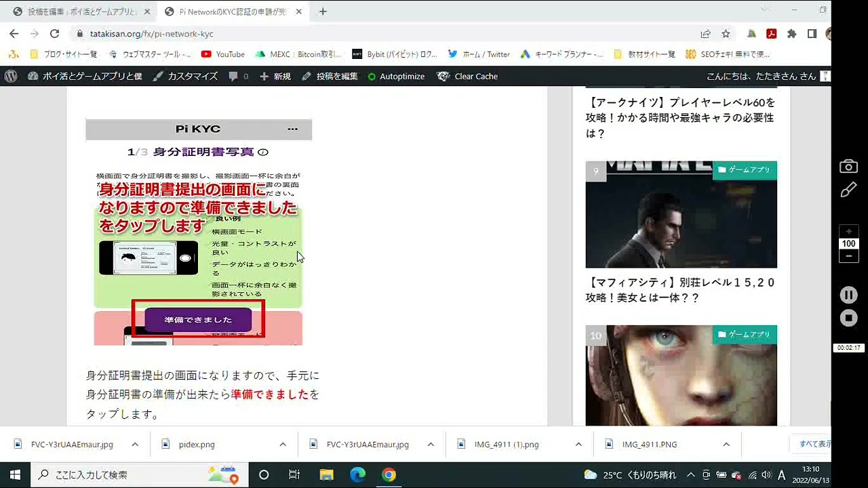Click the share page icon in address bar
Screen dimensions: 868x488
pyautogui.click(x=705, y=33)
